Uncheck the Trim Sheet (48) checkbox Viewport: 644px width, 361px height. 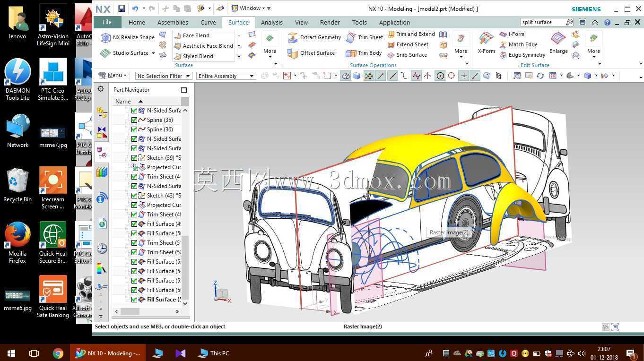coord(134,215)
